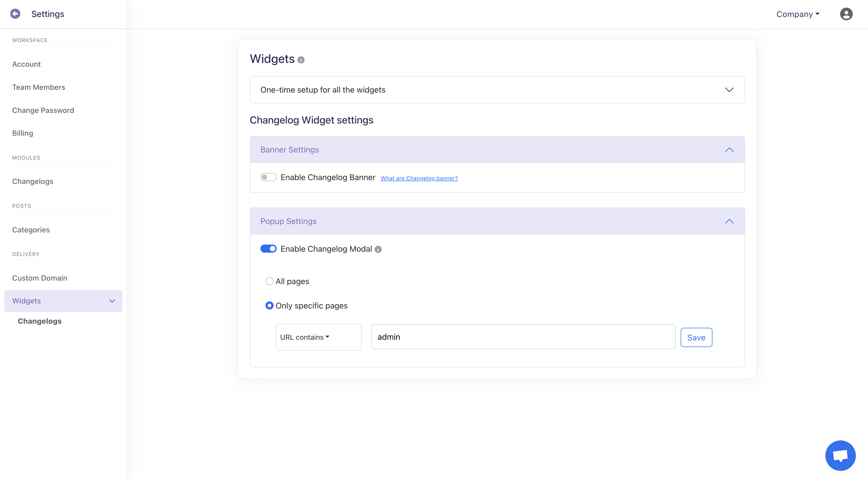
Task: Collapse Popup Settings with chevron icon
Action: click(729, 221)
